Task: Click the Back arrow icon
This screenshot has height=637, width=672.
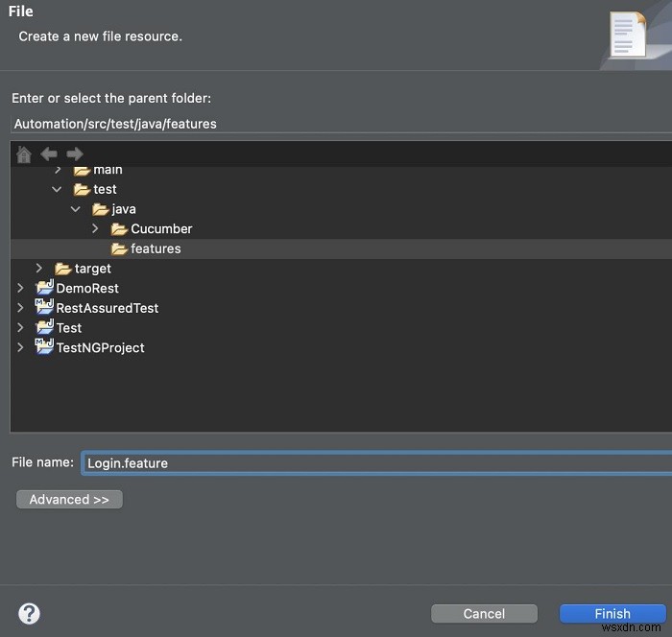Action: click(x=49, y=153)
